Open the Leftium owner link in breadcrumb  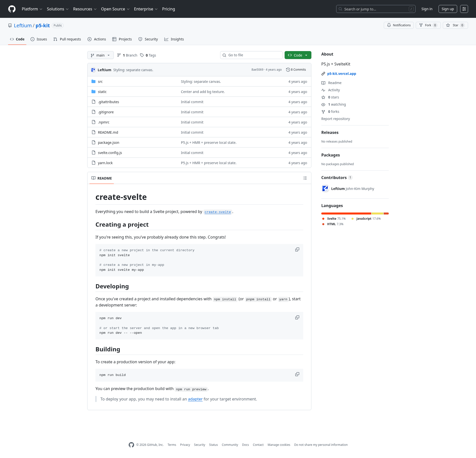(23, 26)
